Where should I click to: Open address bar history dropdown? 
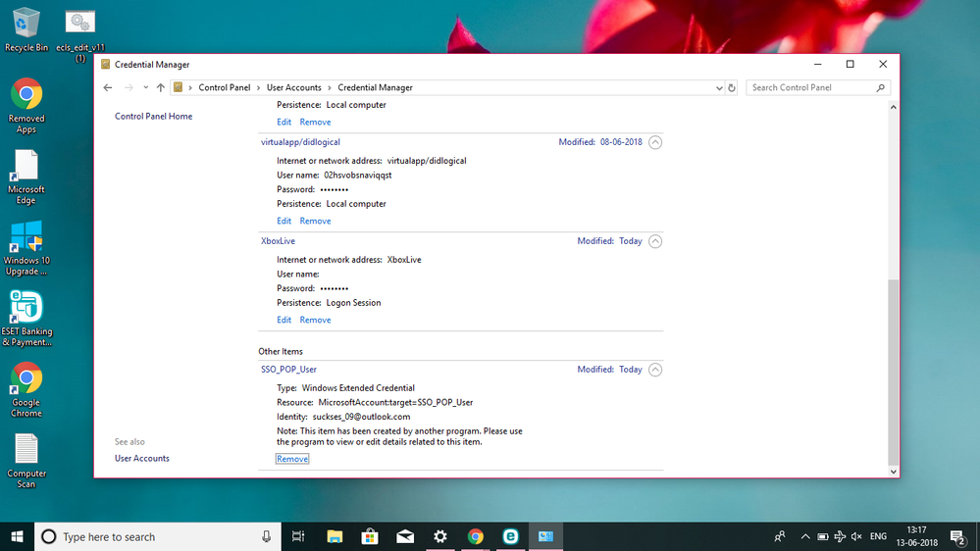(719, 87)
